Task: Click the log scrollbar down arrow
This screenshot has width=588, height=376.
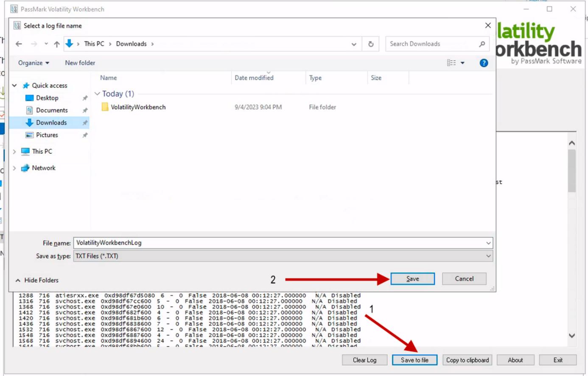Action: (572, 335)
